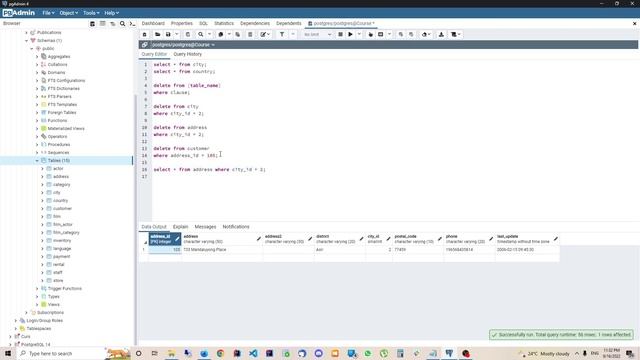Image resolution: width=640 pixels, height=360 pixels.
Task: Expand the Login/Group Roles node
Action: pyautogui.click(x=16, y=320)
